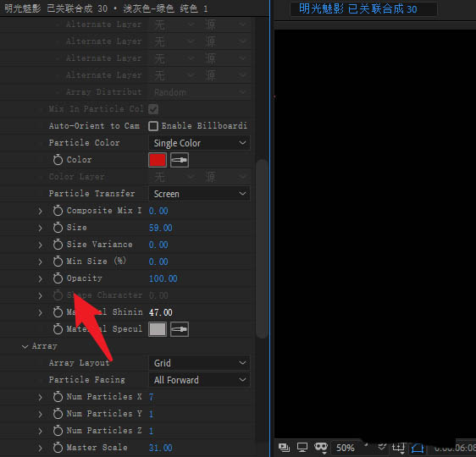Toggle the Min Size (%) stopwatch

coord(58,262)
